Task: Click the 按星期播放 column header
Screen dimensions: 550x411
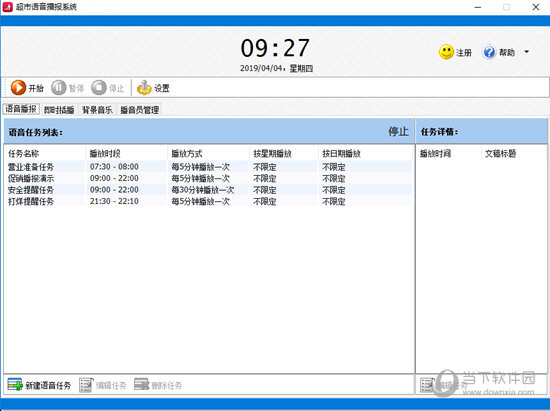Action: point(273,154)
